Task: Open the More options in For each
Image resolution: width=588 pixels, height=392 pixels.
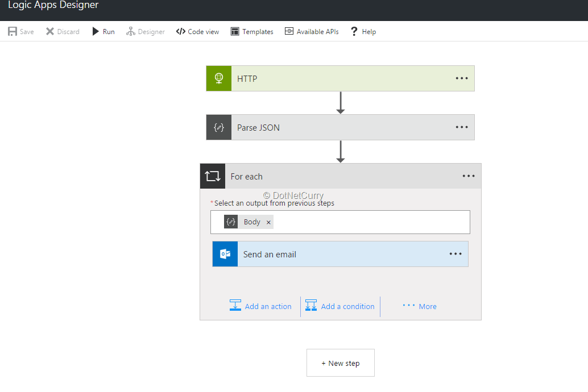Action: pyautogui.click(x=420, y=306)
